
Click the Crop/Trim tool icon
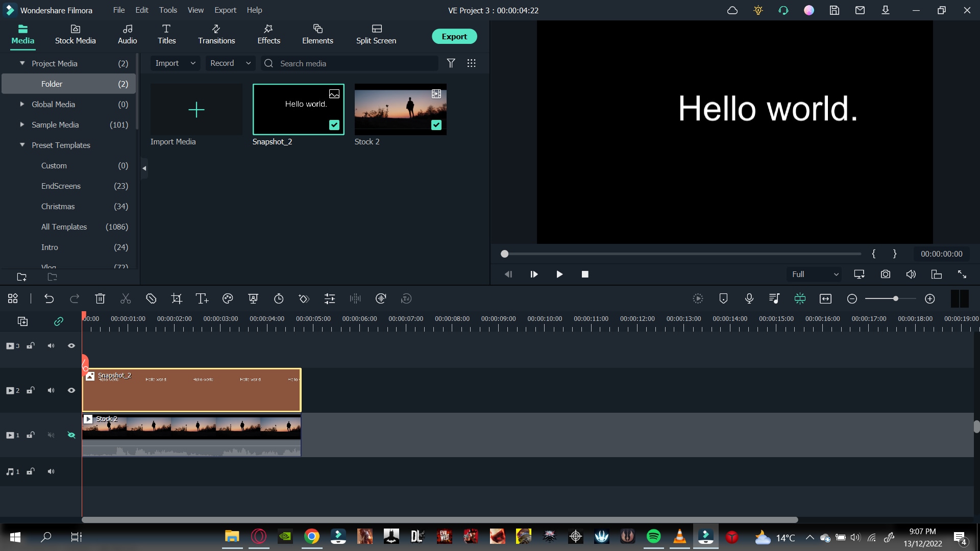[177, 298]
